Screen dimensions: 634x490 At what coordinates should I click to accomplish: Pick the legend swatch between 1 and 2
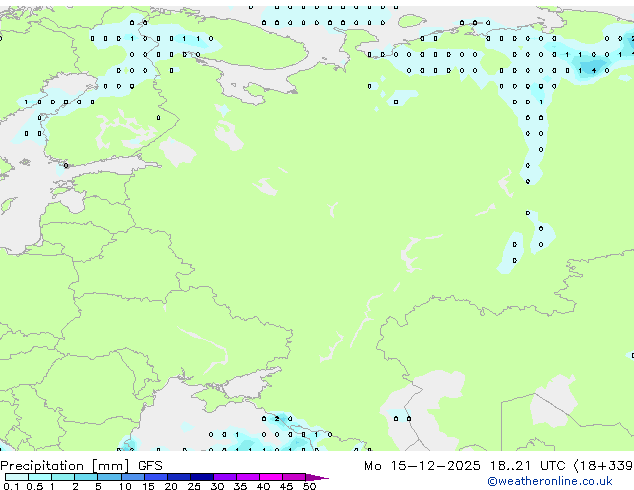63,477
